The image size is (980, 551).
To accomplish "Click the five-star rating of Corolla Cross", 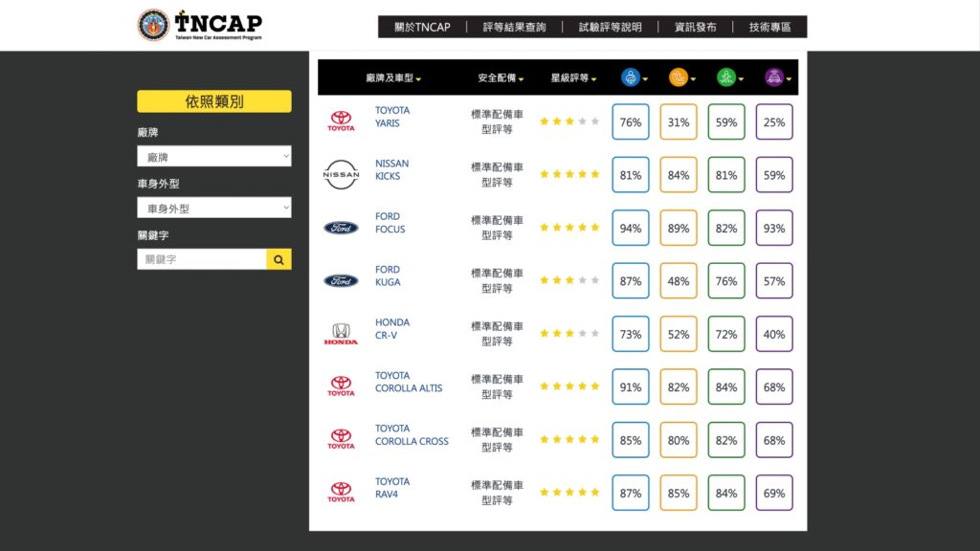I will (569, 440).
